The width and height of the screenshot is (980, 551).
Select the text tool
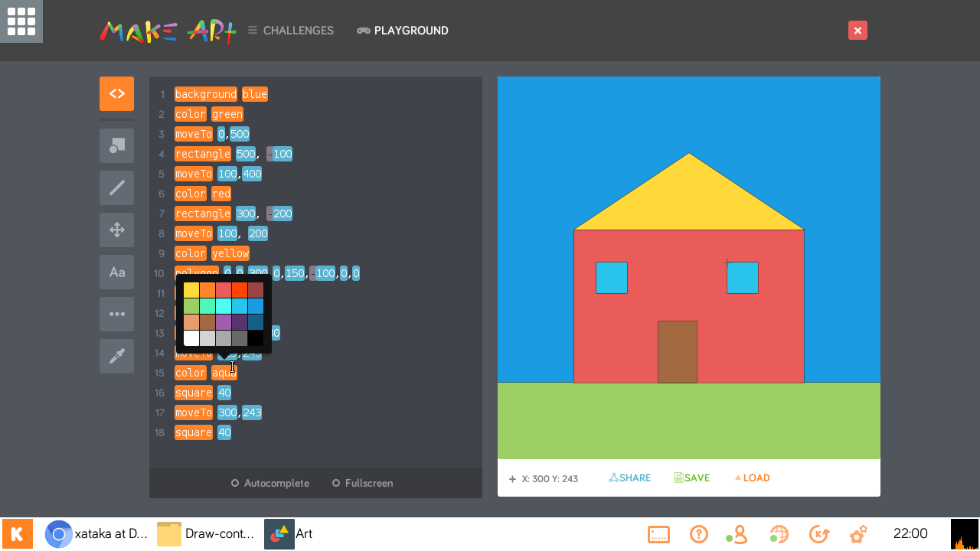click(116, 272)
